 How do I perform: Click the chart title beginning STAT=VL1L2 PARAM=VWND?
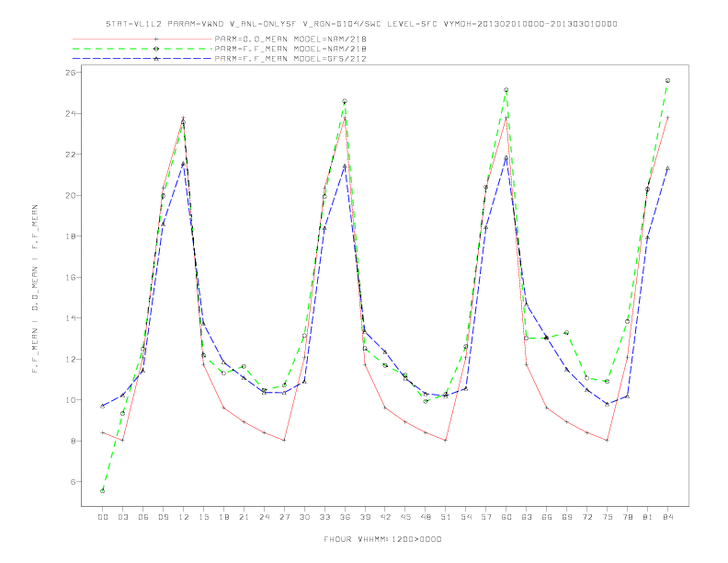(361, 24)
